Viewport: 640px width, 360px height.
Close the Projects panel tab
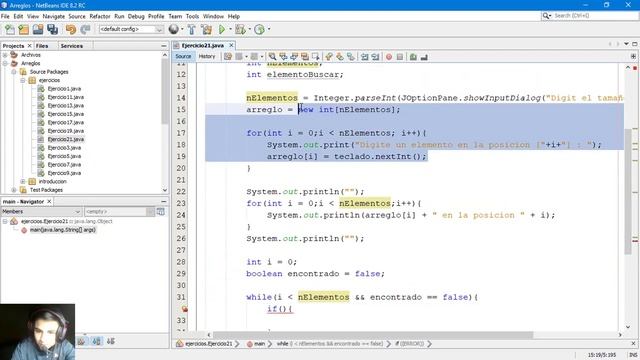(29, 46)
